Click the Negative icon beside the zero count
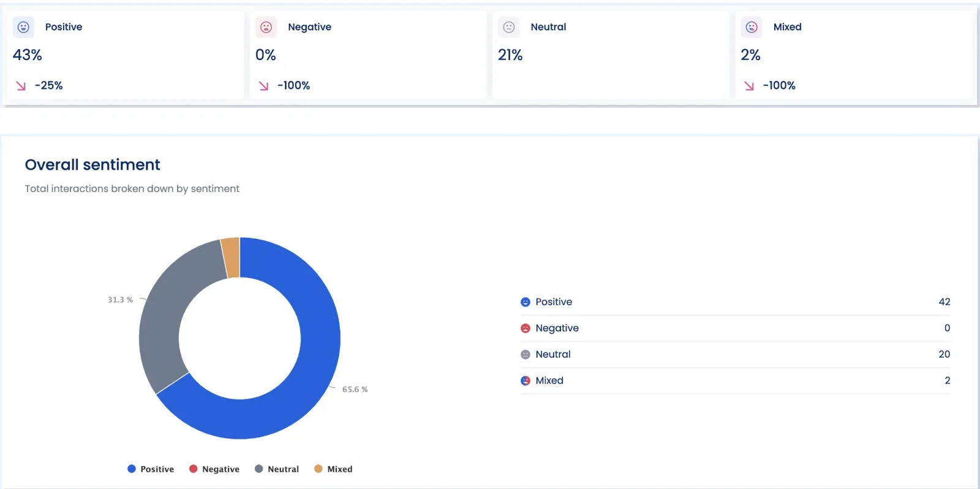This screenshot has width=980, height=489. 525,328
